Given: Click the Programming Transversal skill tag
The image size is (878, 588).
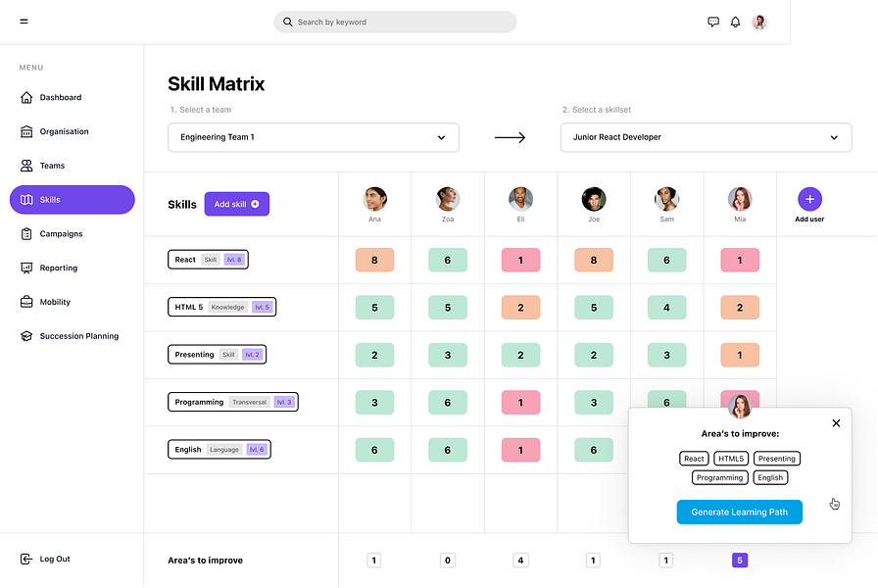Looking at the screenshot, I should (233, 402).
